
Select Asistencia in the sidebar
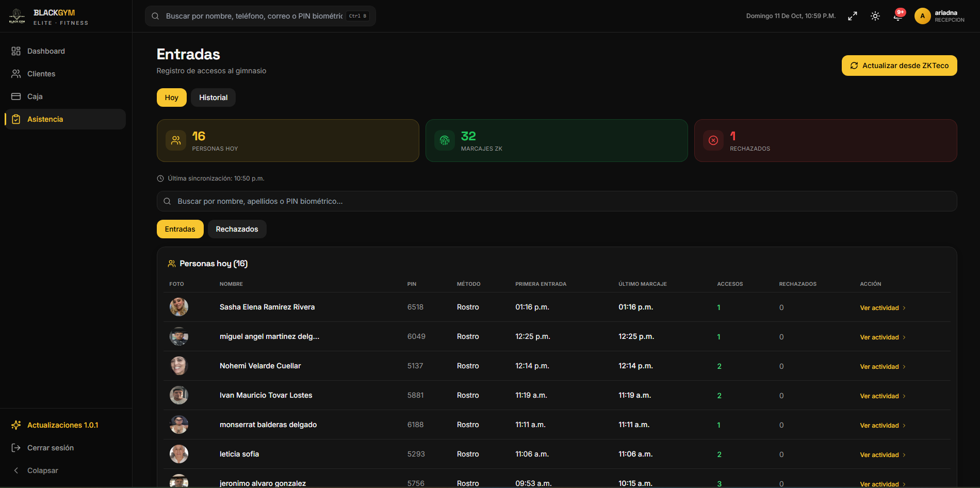[65, 119]
